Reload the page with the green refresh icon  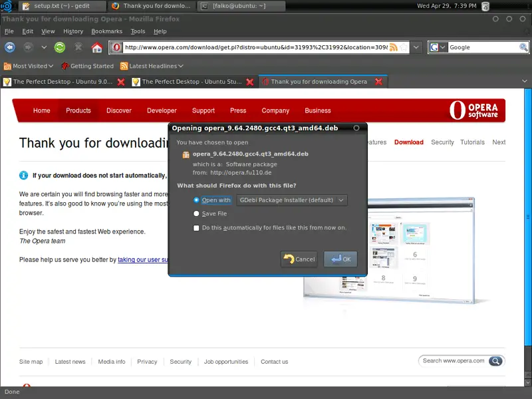tap(60, 47)
